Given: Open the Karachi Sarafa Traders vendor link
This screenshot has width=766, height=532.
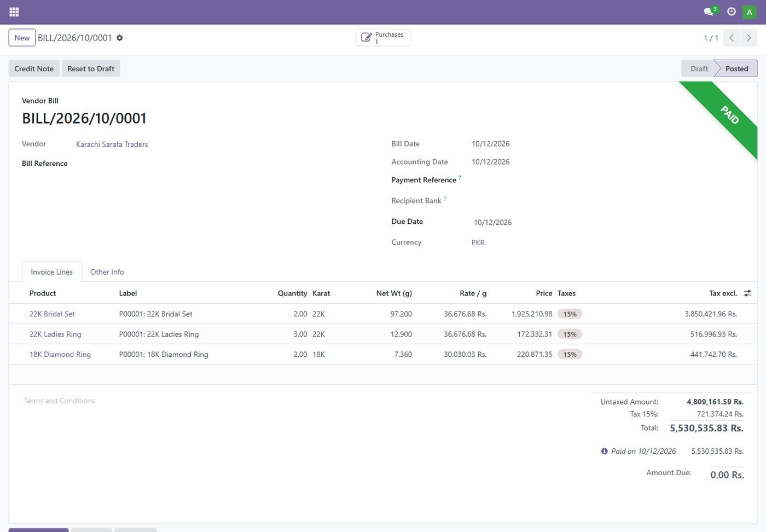Looking at the screenshot, I should click(x=112, y=144).
